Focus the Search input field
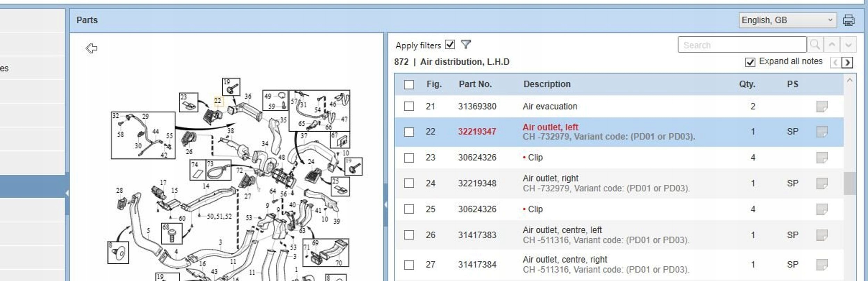Screen dimensions: 868x281 click(742, 45)
